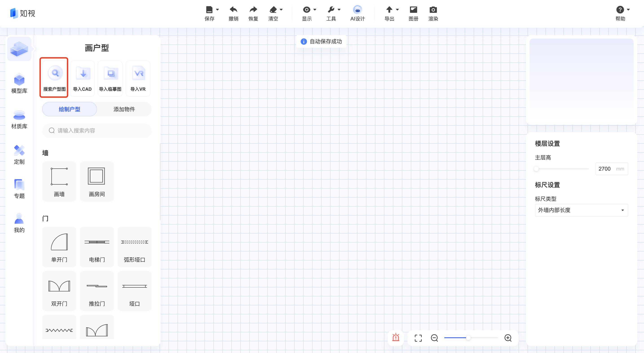The height and width of the screenshot is (353, 644).
Task: Launch AI设计 robot icon
Action: (357, 10)
